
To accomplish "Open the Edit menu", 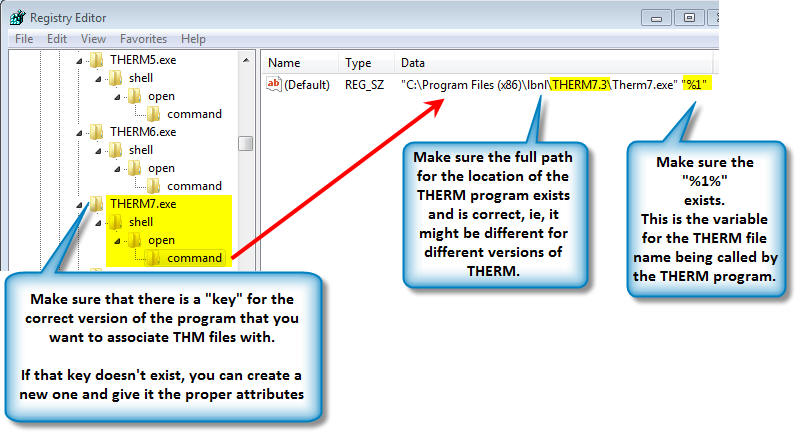I will click(57, 39).
